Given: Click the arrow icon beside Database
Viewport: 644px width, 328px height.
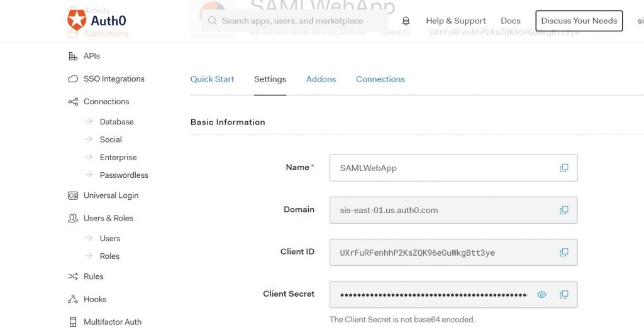Looking at the screenshot, I should 88,121.
